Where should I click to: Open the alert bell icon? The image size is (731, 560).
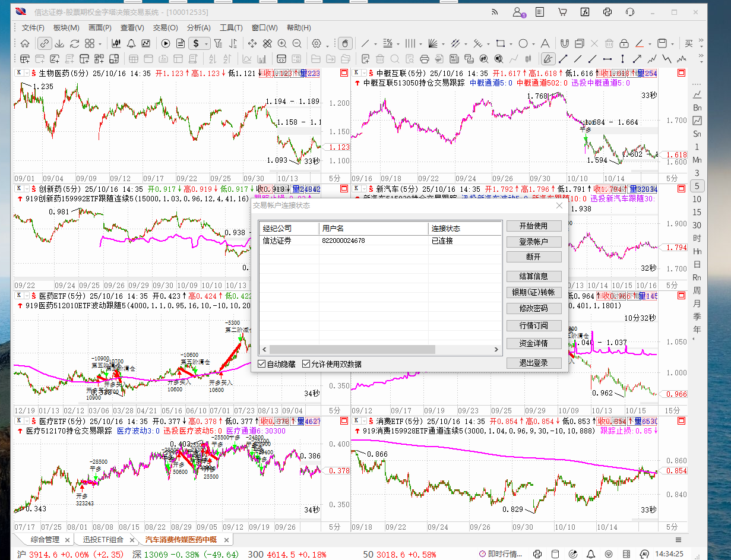(131, 43)
